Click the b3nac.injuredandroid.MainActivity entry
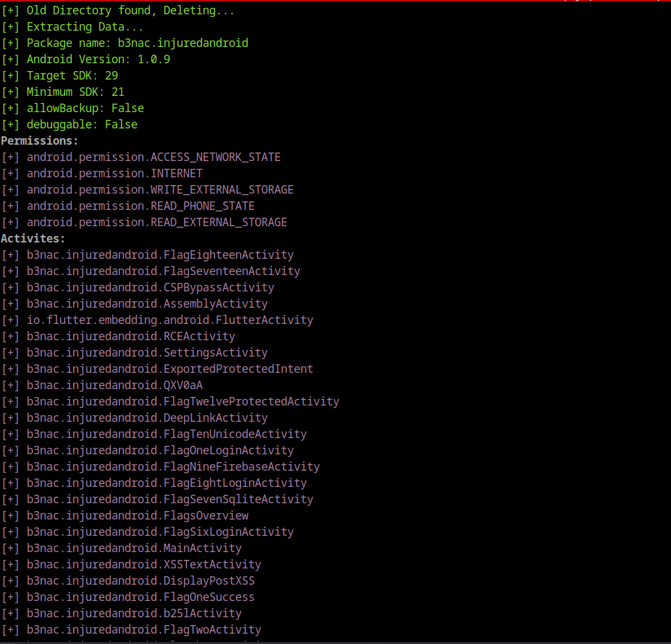The image size is (671, 644). tap(122, 548)
